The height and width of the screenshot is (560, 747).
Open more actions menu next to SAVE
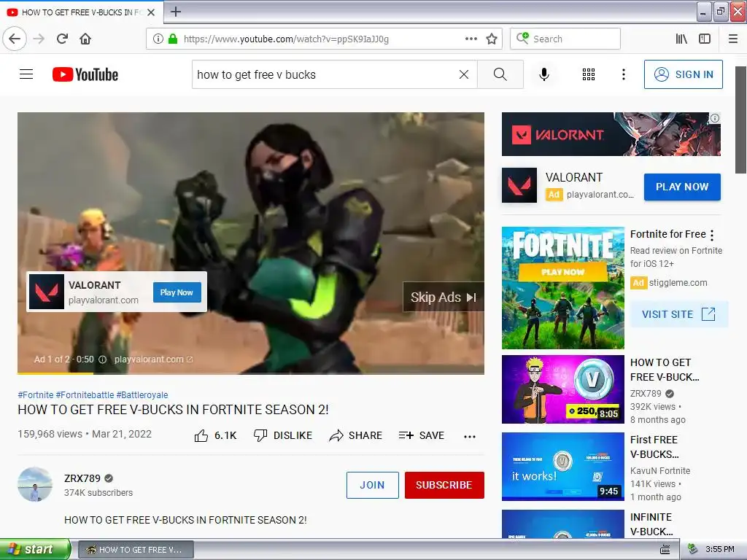tap(470, 436)
